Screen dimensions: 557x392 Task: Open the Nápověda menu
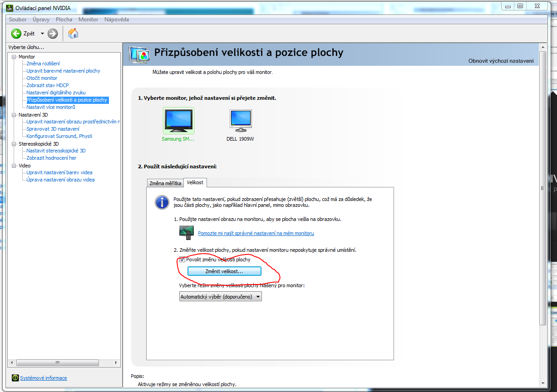point(116,20)
